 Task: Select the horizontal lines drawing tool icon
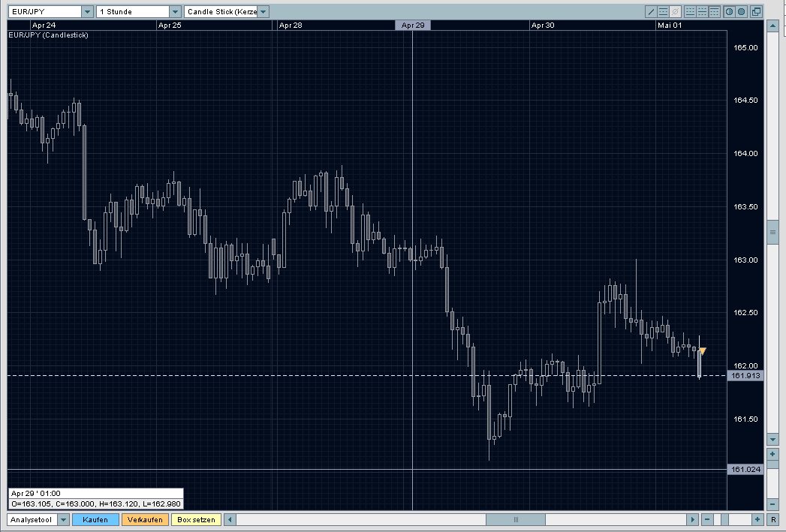[663, 11]
